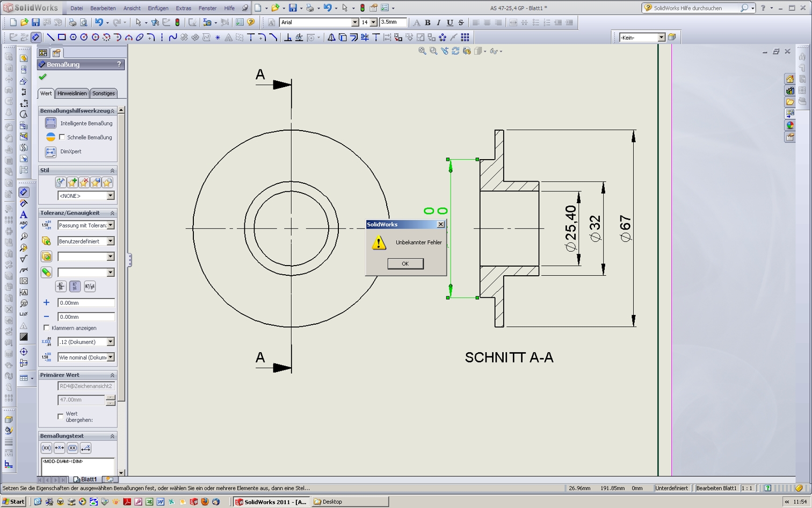Click the Bemaßungstext text box
The width and height of the screenshot is (812, 508).
[x=78, y=466]
